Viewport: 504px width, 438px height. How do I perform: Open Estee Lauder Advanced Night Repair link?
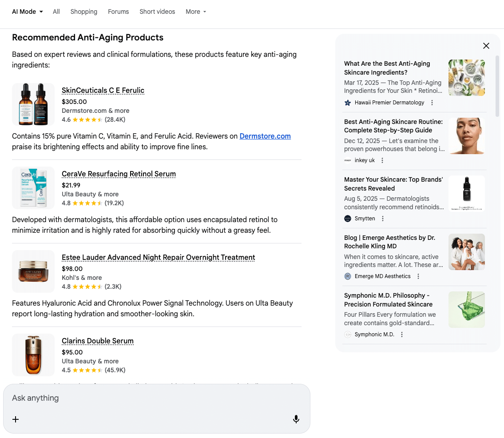pyautogui.click(x=158, y=258)
